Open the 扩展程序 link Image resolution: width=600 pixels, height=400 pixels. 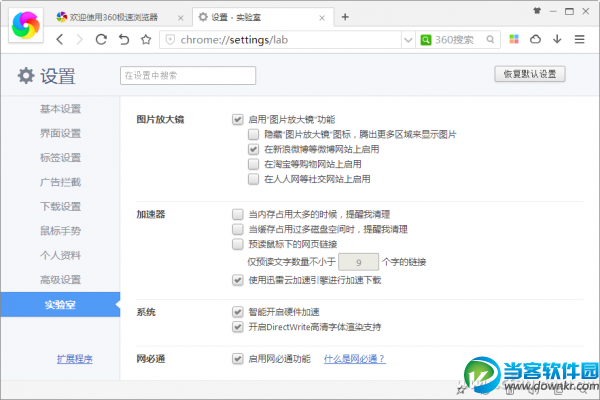(x=75, y=359)
